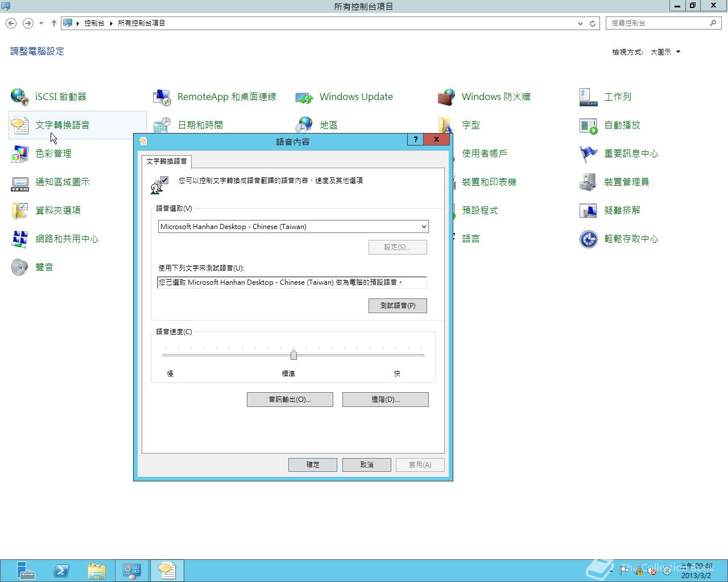This screenshot has width=728, height=582.
Task: Expand the address bar history dropdown
Action: coord(580,23)
